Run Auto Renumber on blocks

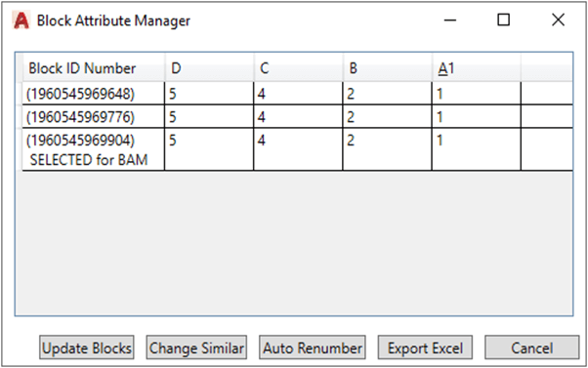(313, 348)
